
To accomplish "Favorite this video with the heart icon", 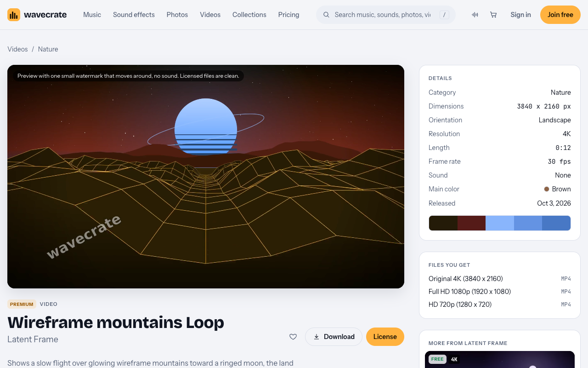I will pyautogui.click(x=293, y=337).
